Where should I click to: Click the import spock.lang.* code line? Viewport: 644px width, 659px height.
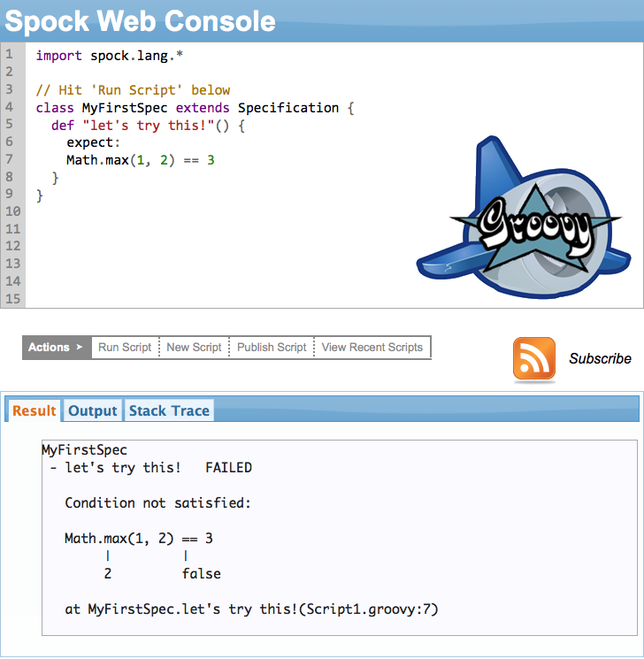(x=110, y=56)
